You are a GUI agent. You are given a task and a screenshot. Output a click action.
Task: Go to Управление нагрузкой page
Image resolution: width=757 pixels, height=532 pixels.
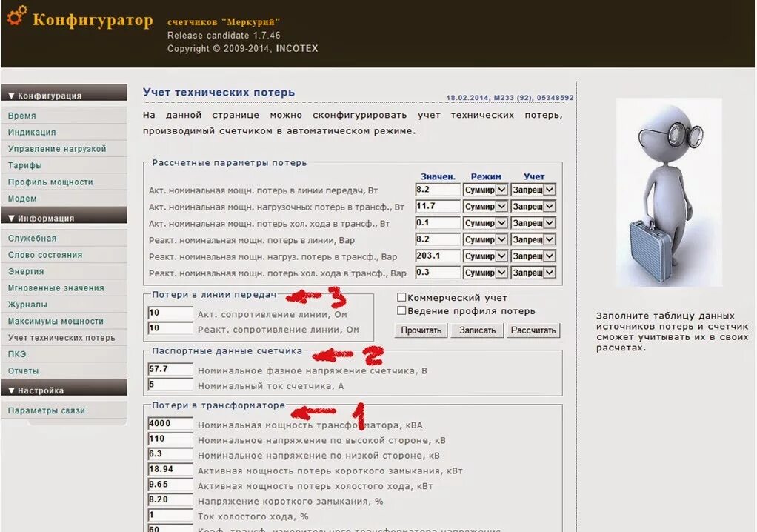[x=64, y=149]
